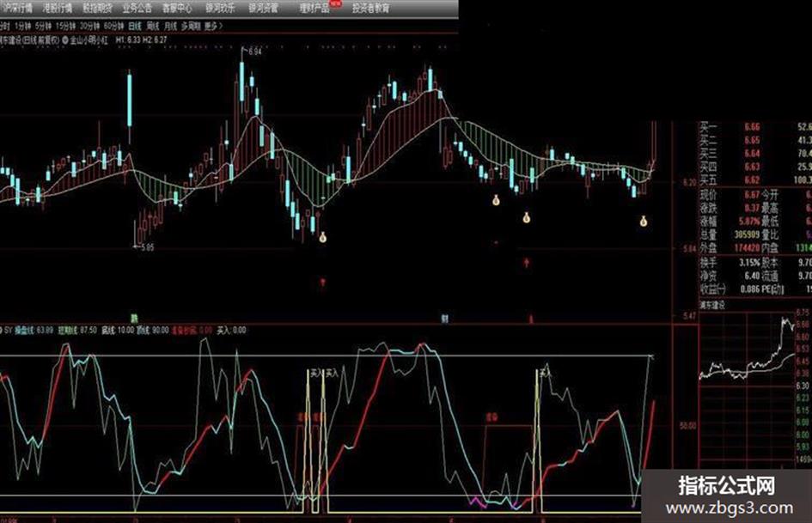Click the money-bag marker below the 6.94 peak pullback
This screenshot has width=812, height=523.
(x=322, y=238)
